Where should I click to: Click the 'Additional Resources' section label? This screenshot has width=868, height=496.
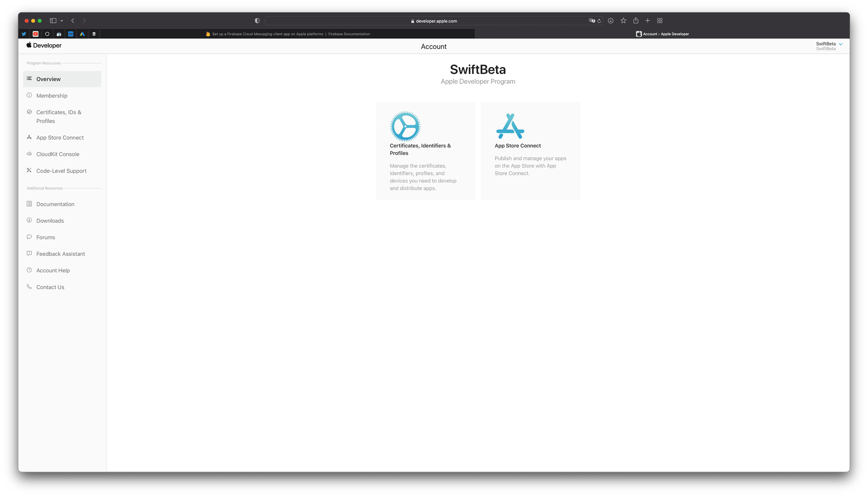[x=45, y=188]
